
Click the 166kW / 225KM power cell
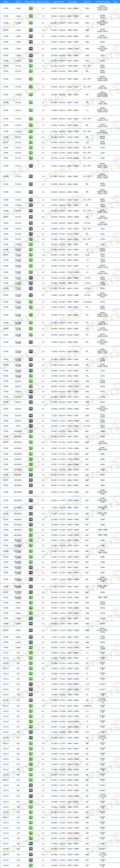(73, 148)
